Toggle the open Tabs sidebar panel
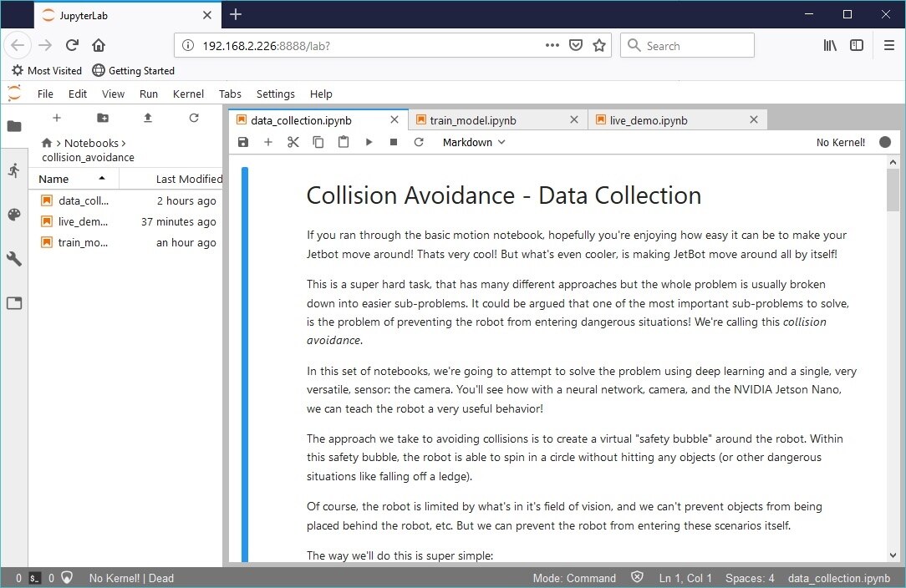The width and height of the screenshot is (906, 588). click(x=14, y=303)
